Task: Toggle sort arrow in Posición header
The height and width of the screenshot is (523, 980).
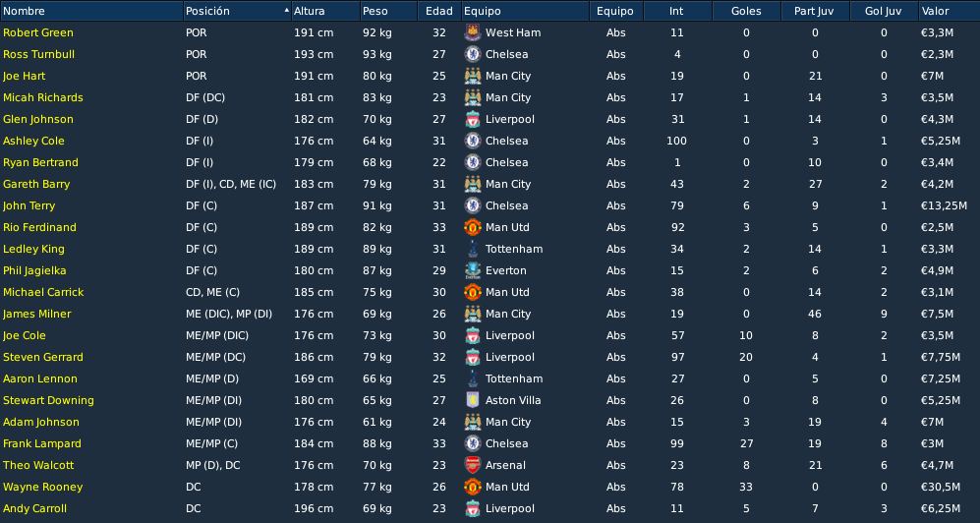Action: tap(286, 11)
